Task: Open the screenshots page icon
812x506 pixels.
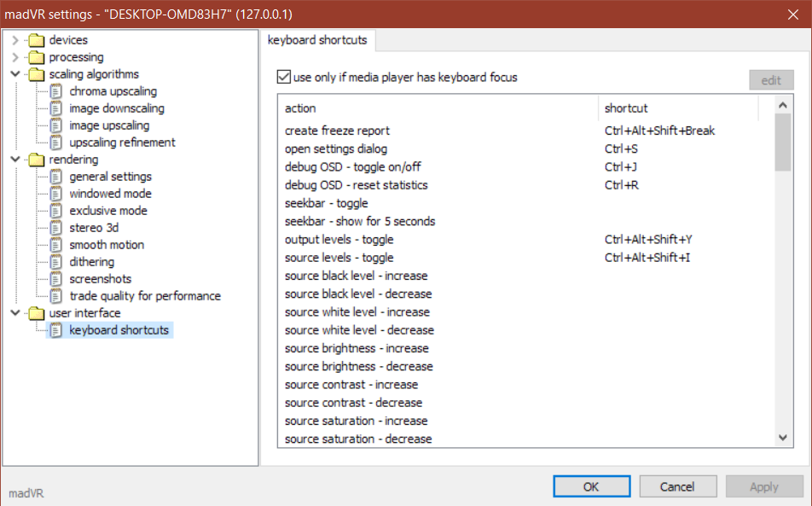Action: tap(56, 279)
